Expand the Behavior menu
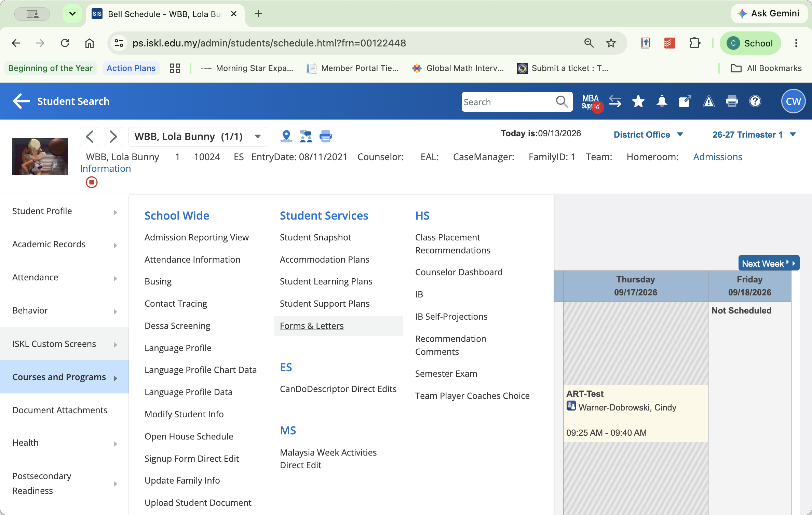The width and height of the screenshot is (812, 515). point(64,311)
